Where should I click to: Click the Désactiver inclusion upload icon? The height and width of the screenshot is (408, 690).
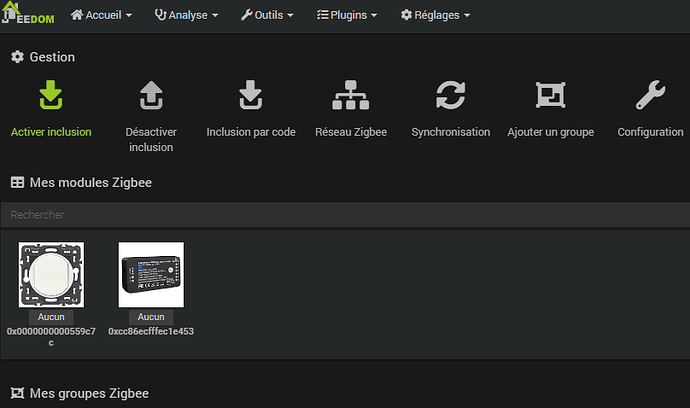click(151, 95)
